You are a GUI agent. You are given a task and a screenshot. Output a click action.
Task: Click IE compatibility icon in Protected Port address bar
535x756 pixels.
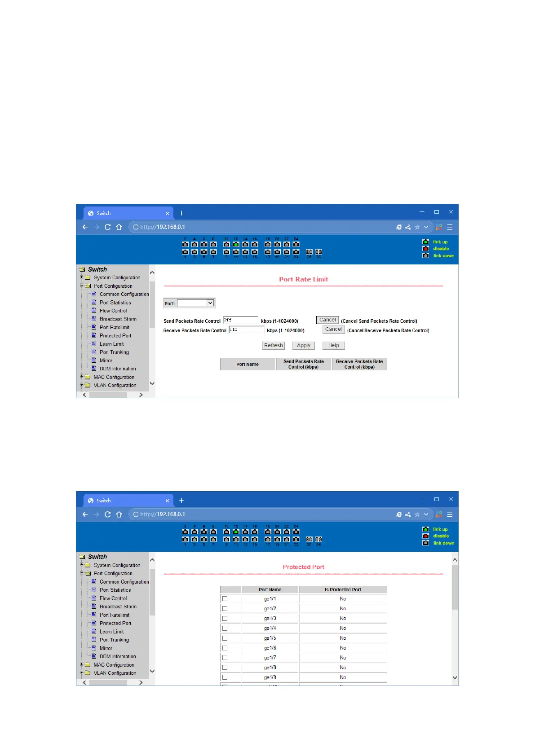[399, 514]
